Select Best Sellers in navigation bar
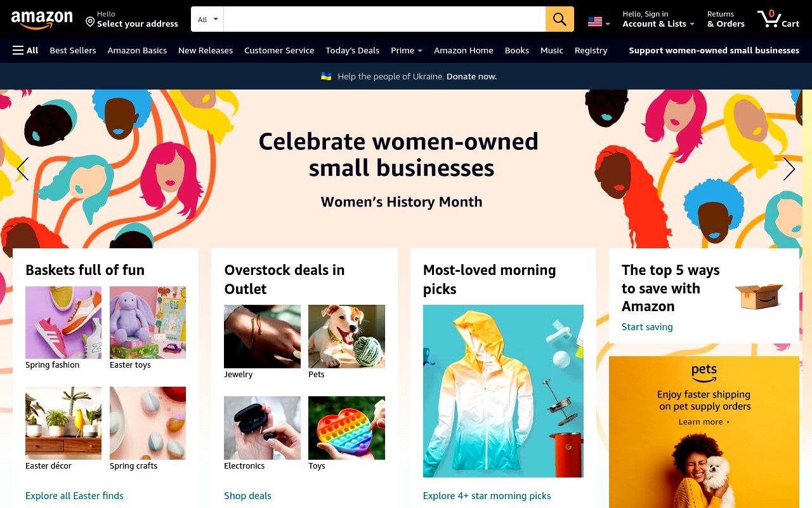 [x=73, y=50]
